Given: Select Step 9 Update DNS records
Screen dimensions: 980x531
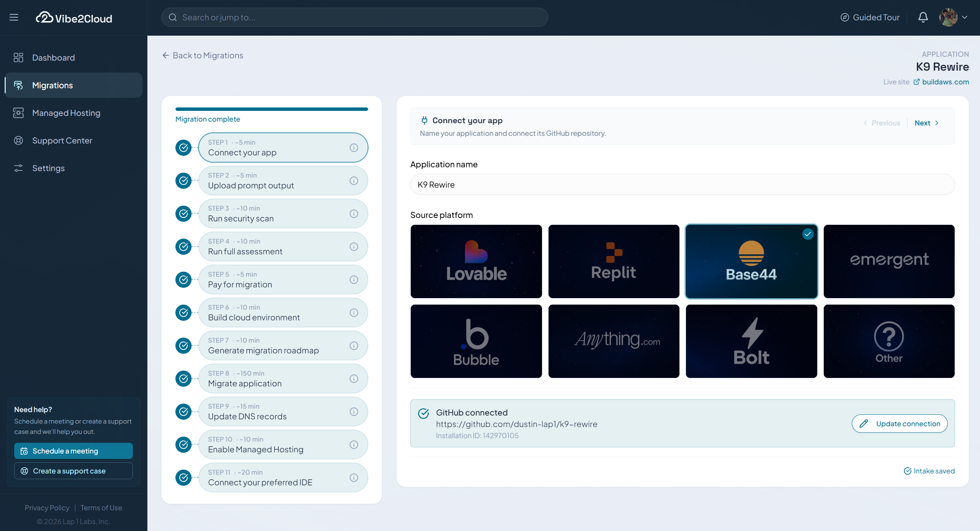Looking at the screenshot, I should [283, 412].
